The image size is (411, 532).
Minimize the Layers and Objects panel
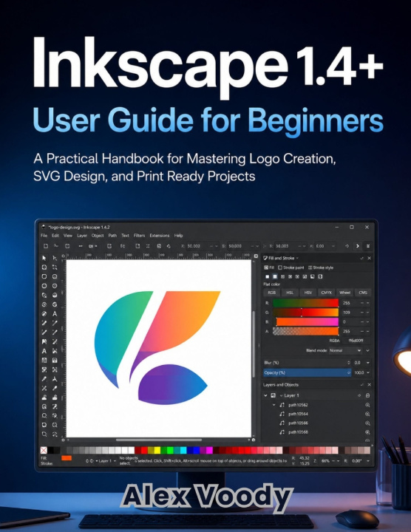click(x=361, y=385)
